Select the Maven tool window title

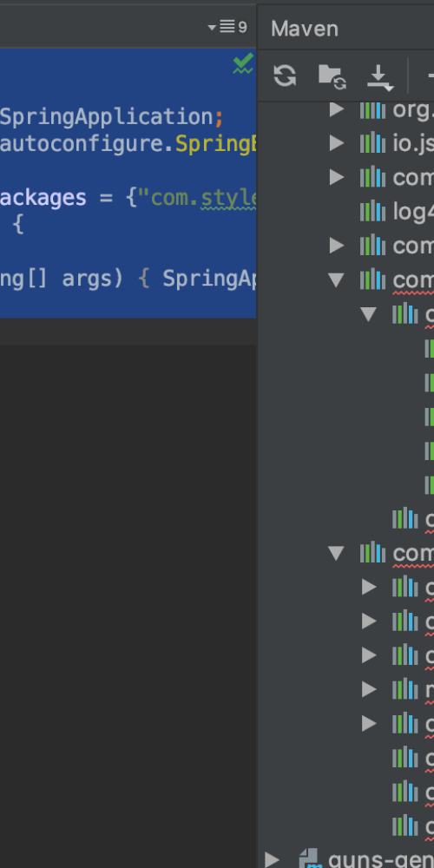click(305, 29)
